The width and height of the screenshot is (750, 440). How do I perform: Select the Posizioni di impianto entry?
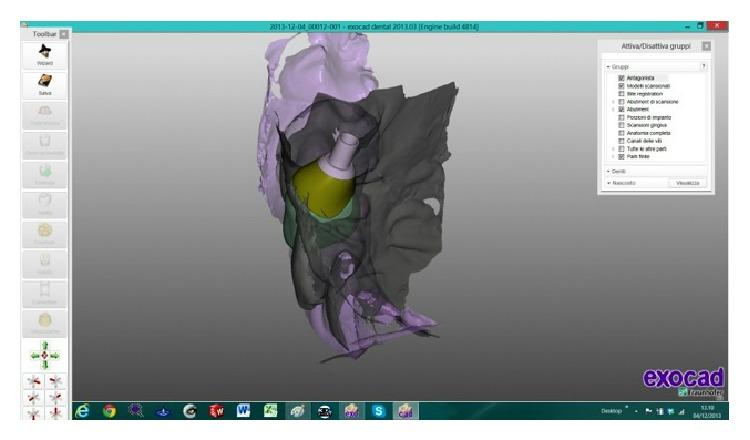click(x=650, y=117)
